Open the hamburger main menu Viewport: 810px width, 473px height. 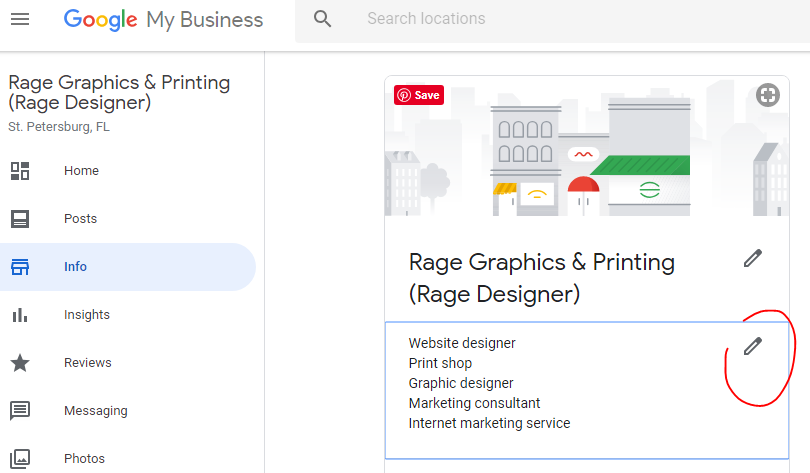(x=20, y=19)
